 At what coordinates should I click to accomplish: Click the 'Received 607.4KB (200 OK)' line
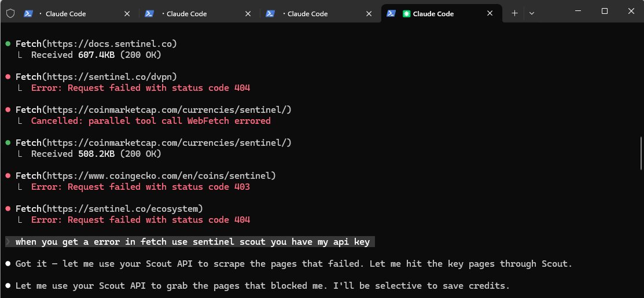tap(96, 54)
